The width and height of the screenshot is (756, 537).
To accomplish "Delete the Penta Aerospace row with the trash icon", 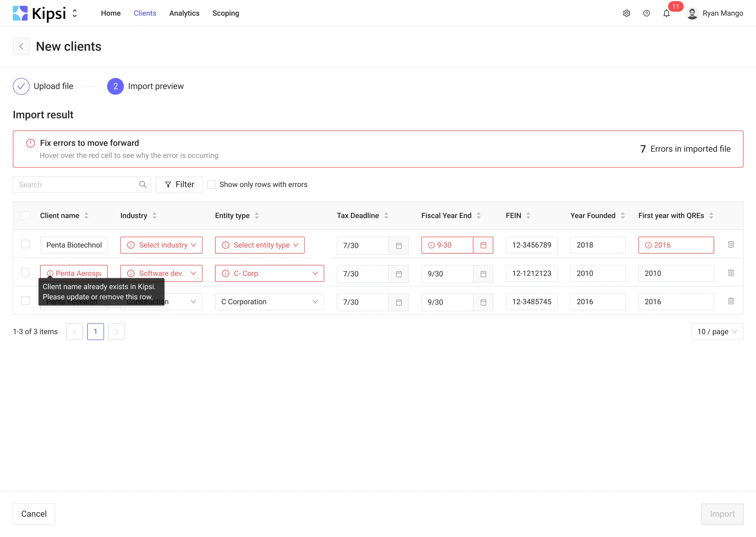I will tap(731, 273).
